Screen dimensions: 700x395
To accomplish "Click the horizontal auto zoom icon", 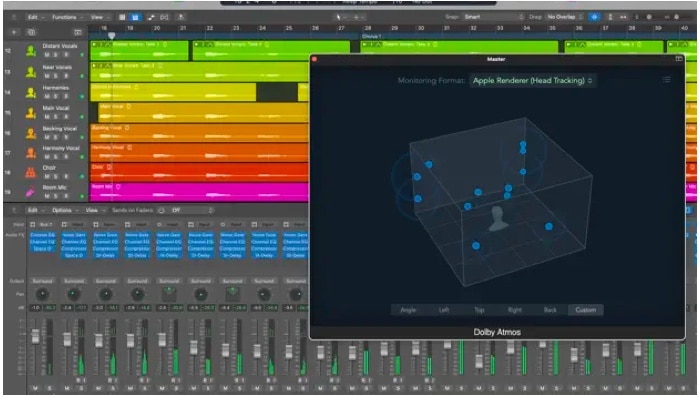I will tap(623, 17).
